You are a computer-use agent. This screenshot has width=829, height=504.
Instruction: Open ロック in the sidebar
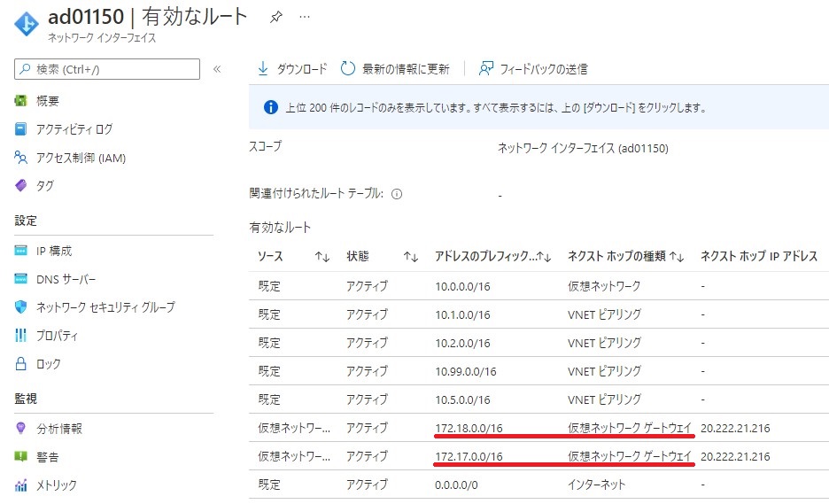(48, 364)
